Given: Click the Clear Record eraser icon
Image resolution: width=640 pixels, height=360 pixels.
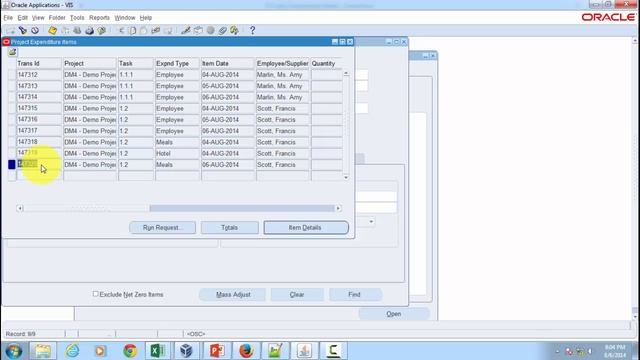Looking at the screenshot, I should click(x=156, y=30).
